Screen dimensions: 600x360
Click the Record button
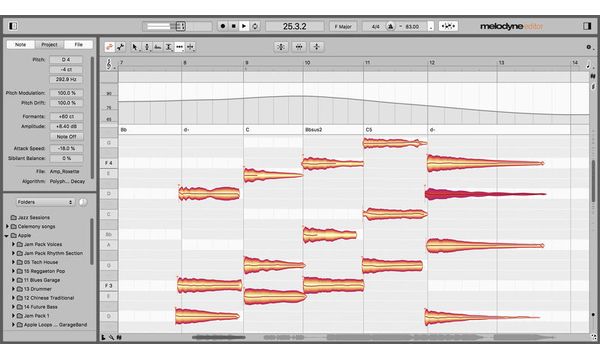tap(223, 26)
